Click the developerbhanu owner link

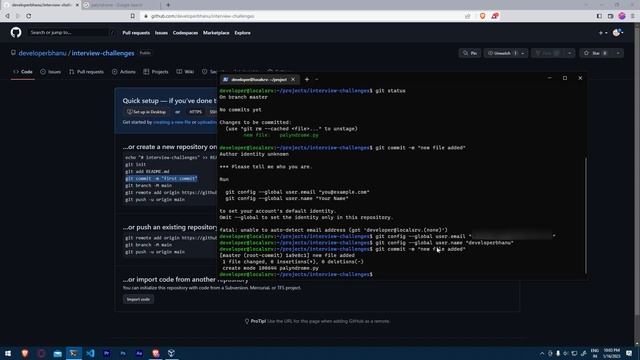click(42, 53)
